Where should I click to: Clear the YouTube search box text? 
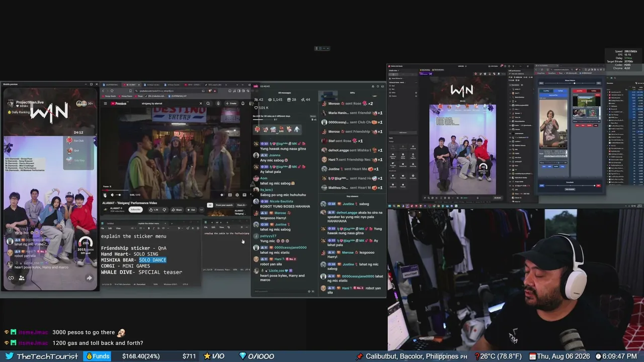201,104
